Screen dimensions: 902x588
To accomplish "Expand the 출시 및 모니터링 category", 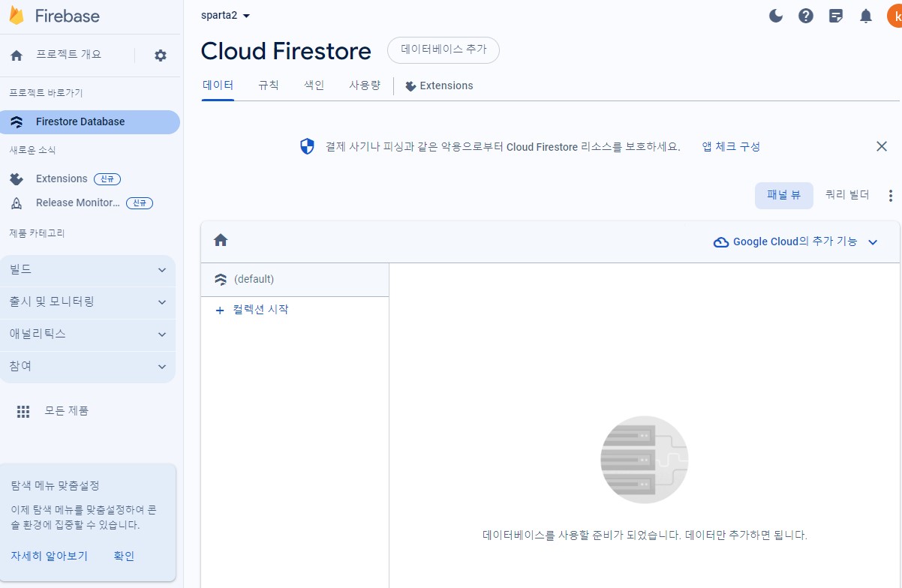I will tap(88, 302).
